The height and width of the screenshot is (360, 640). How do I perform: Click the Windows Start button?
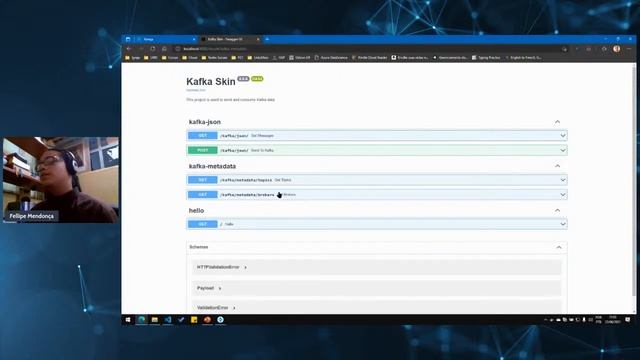point(128,320)
